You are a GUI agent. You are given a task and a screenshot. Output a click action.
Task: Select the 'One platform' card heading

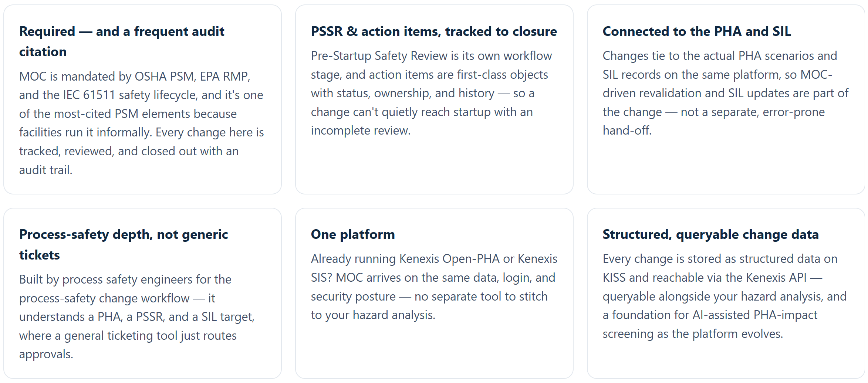(353, 234)
